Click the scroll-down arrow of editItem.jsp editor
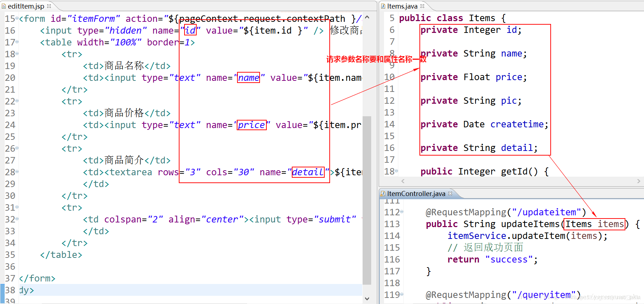Viewport: 644px width, 304px height. click(x=367, y=298)
